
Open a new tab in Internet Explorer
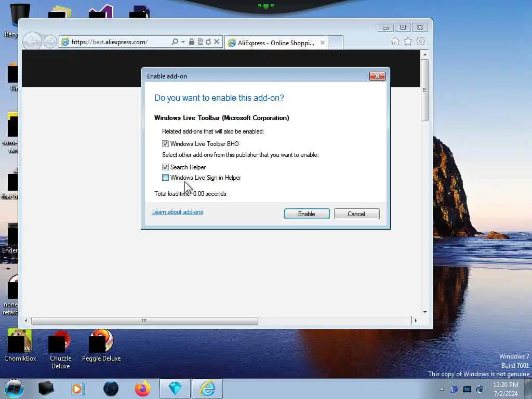click(x=336, y=43)
